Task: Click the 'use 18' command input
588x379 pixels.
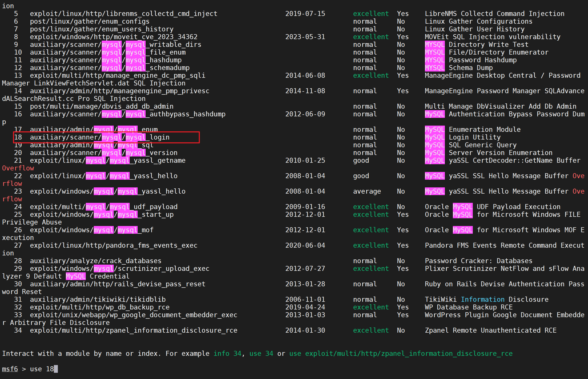Action: [x=42, y=369]
